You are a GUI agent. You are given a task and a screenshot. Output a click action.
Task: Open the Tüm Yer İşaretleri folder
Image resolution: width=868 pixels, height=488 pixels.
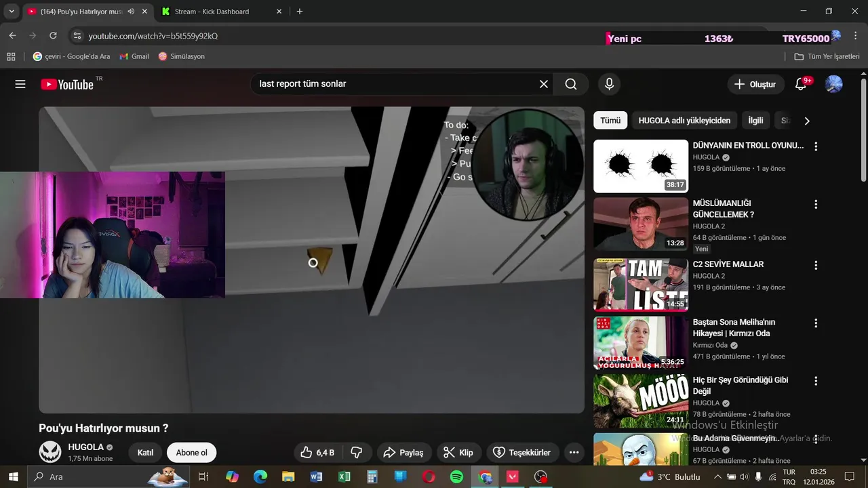click(827, 56)
